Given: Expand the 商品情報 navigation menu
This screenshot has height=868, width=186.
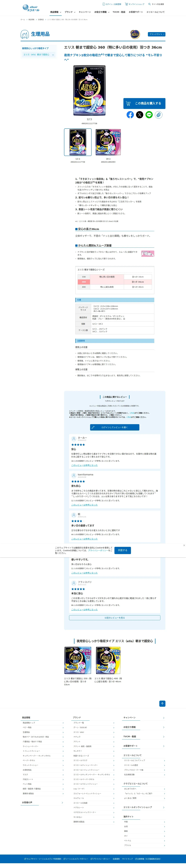Looking at the screenshot, I should (x=56, y=12).
